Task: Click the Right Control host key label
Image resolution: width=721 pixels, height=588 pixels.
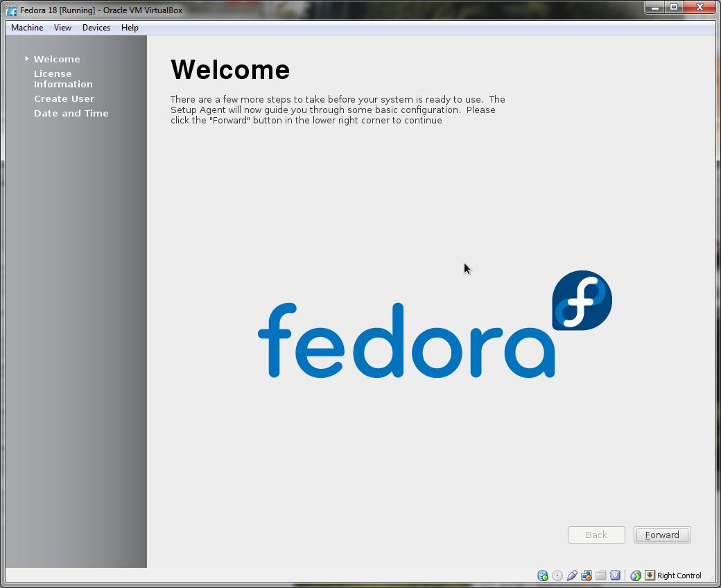Action: click(x=679, y=576)
